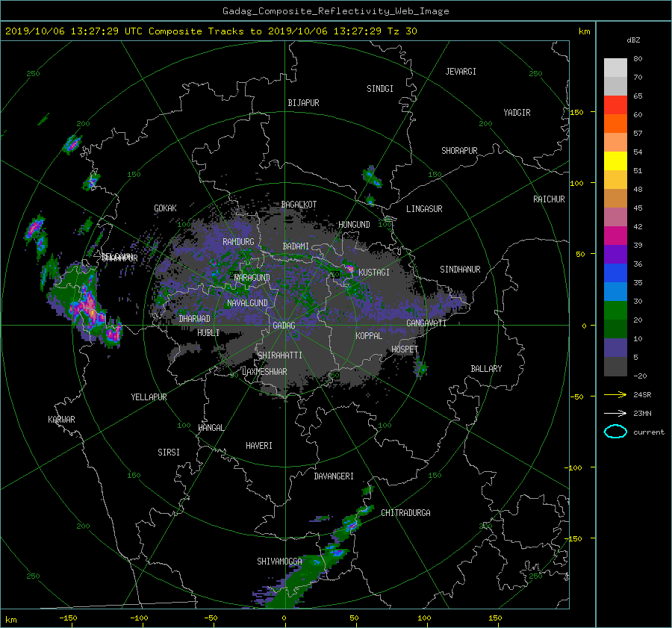This screenshot has width=672, height=628.
Task: Click the yellow 24SR arrow legend icon
Action: [615, 394]
